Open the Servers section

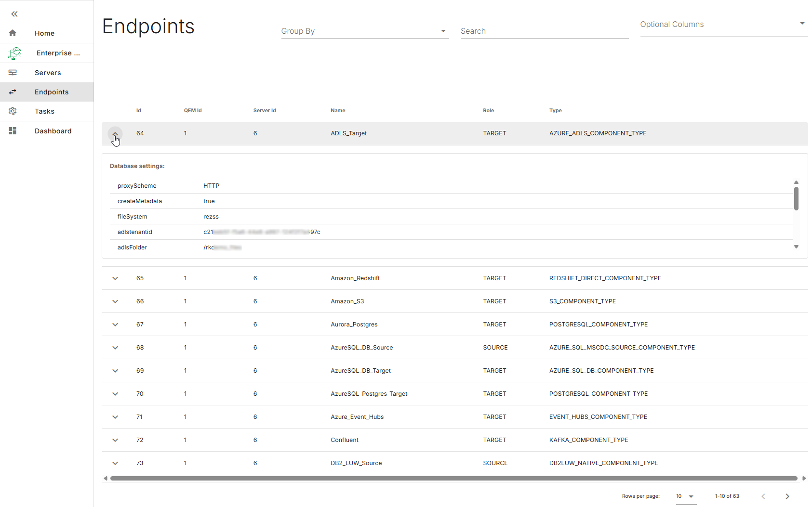point(47,72)
